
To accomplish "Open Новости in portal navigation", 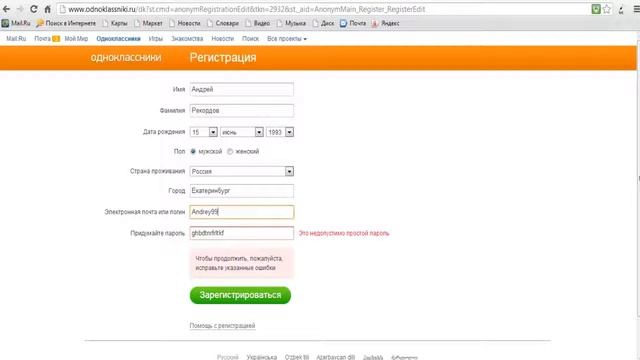I will coord(222,39).
